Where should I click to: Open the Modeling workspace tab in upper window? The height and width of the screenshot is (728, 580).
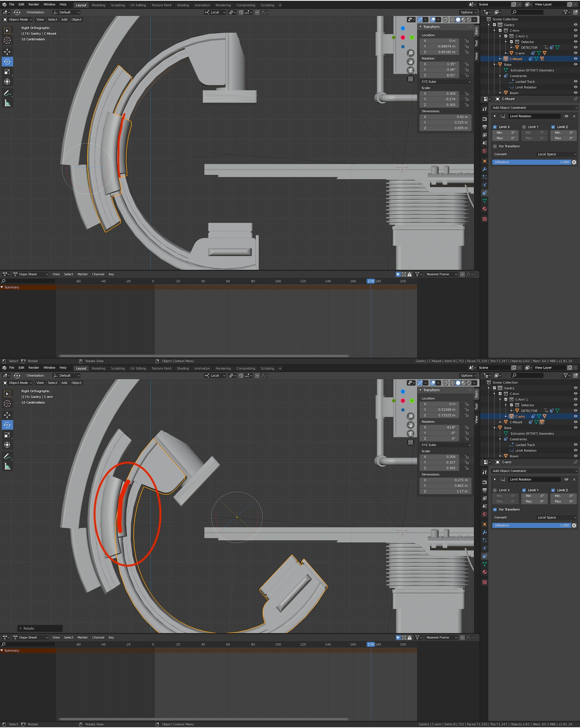point(98,5)
